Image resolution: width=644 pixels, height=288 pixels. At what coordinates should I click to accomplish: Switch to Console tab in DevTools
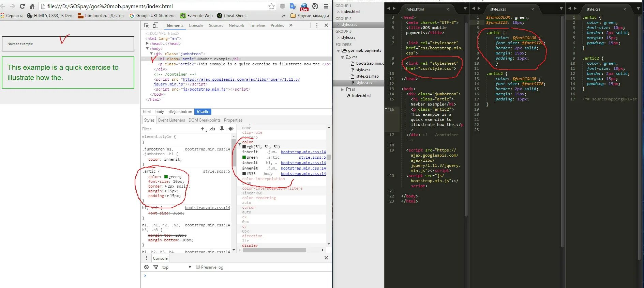(x=196, y=26)
